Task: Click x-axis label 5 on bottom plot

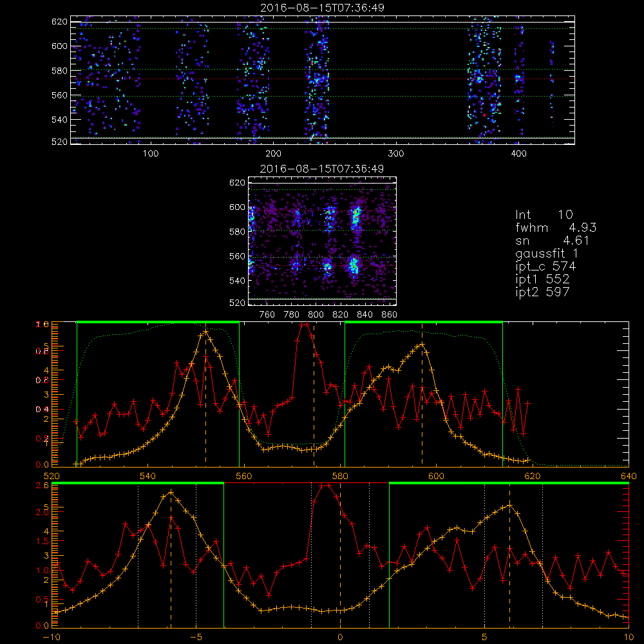Action: (485, 637)
